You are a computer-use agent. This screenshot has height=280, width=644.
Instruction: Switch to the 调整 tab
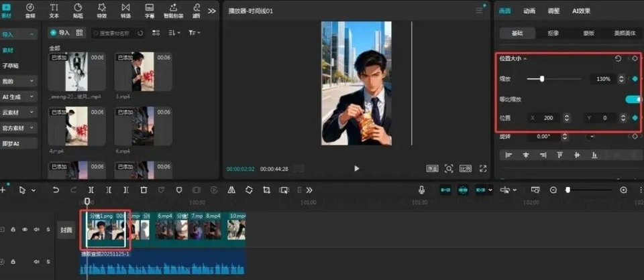tap(553, 11)
